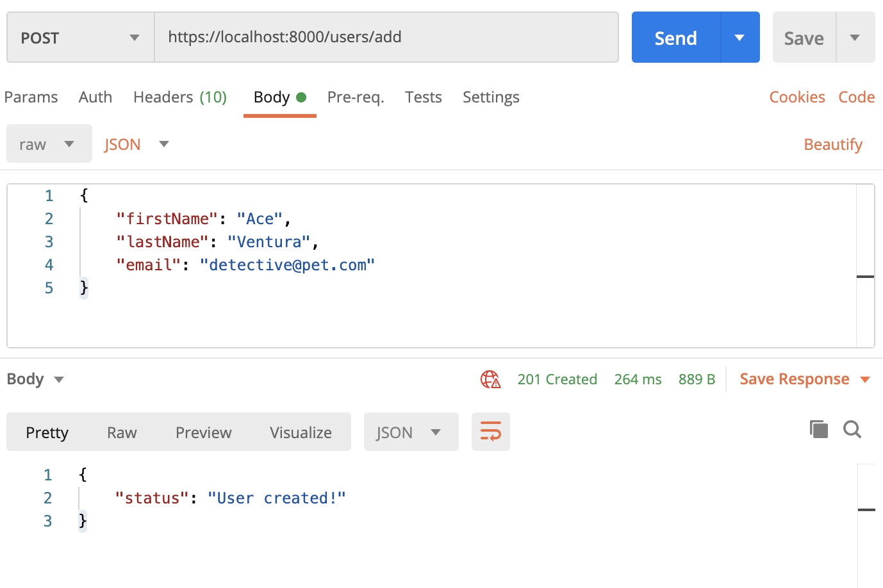Image resolution: width=883 pixels, height=588 pixels.
Task: Click the "detective@pet.com" email value
Action: [x=287, y=265]
